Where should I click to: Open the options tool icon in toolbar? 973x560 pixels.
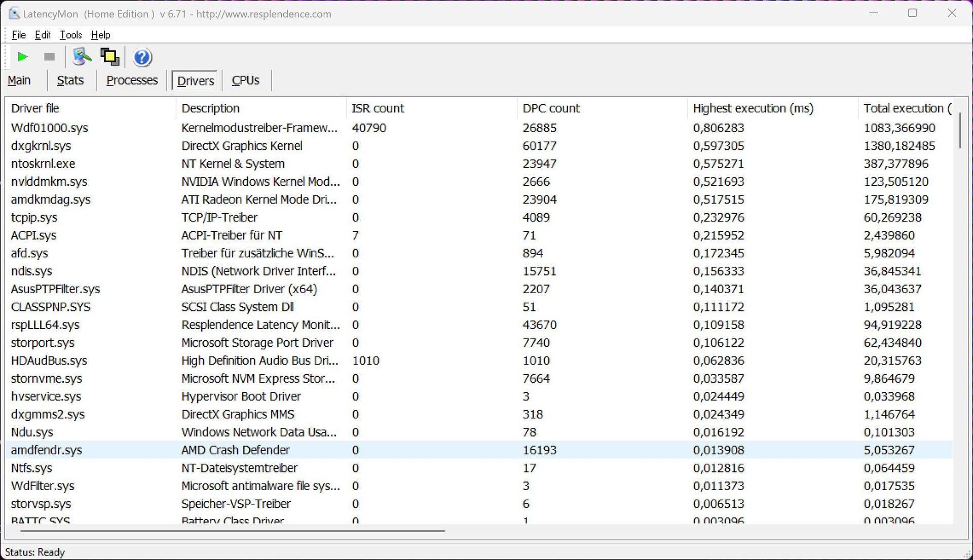(x=82, y=57)
